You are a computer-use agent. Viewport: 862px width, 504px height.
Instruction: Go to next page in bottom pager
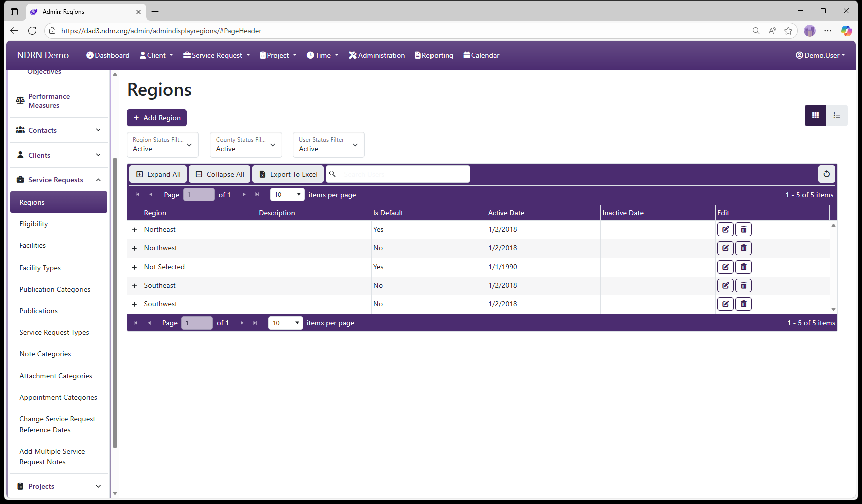242,323
